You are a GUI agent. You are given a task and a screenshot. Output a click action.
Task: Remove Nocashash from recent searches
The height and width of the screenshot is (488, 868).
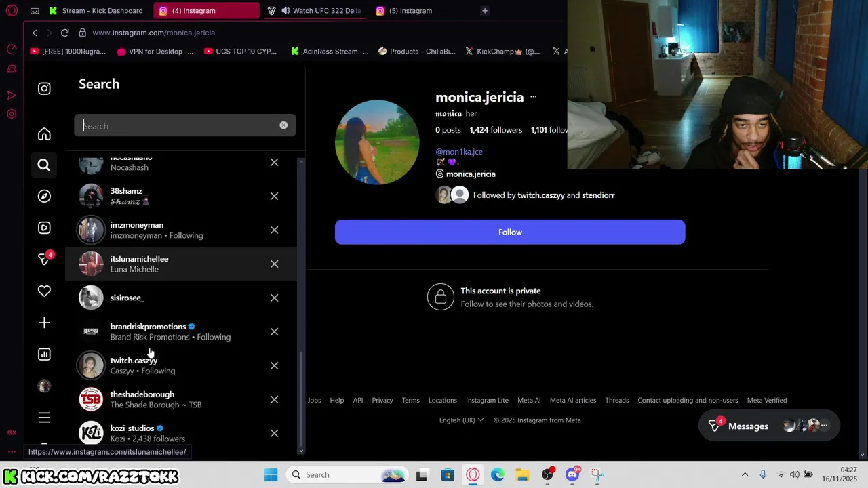coord(274,163)
